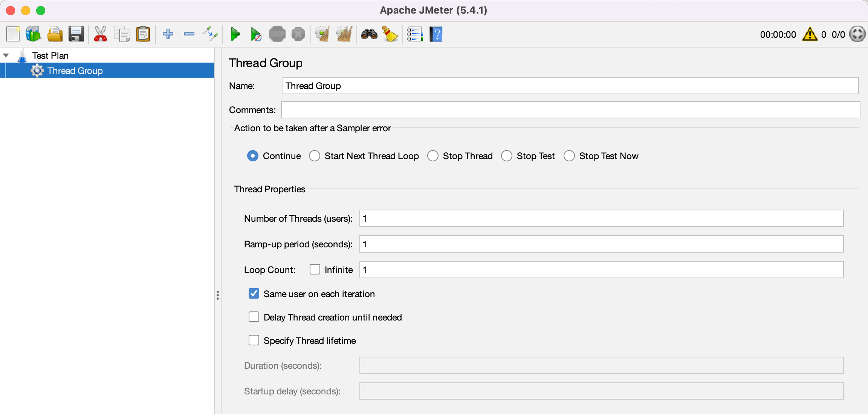Shutdown test threads with X icon
868x414 pixels.
click(x=298, y=34)
